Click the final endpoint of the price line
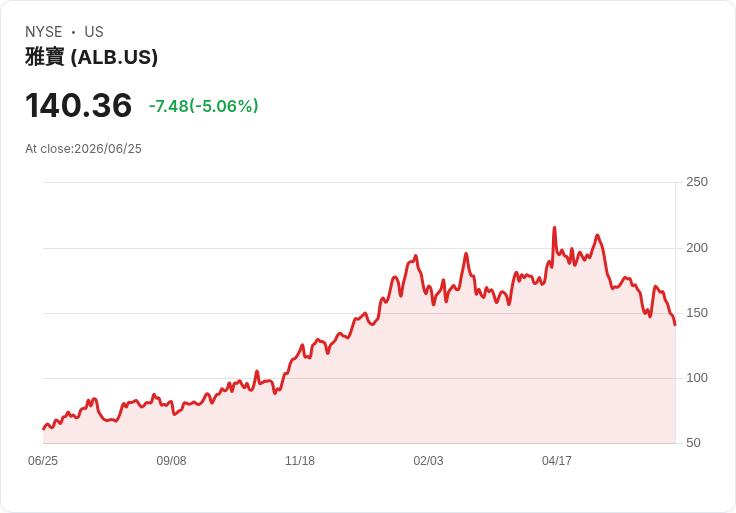The width and height of the screenshot is (736, 513). click(x=675, y=324)
